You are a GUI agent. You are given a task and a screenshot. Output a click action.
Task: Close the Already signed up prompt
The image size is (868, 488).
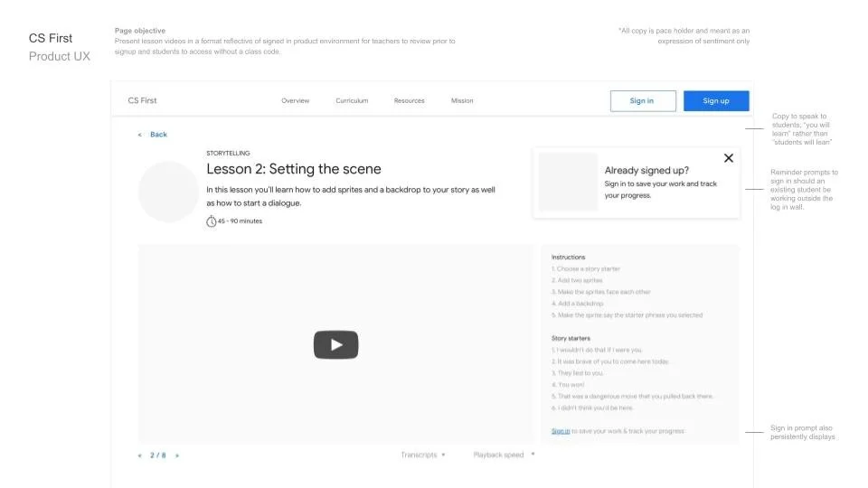(x=729, y=158)
